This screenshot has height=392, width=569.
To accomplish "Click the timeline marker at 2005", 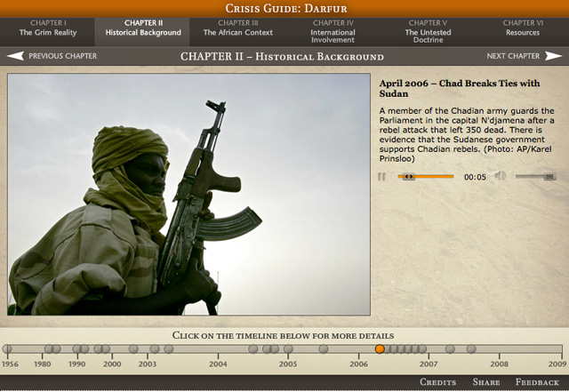I will (288, 349).
